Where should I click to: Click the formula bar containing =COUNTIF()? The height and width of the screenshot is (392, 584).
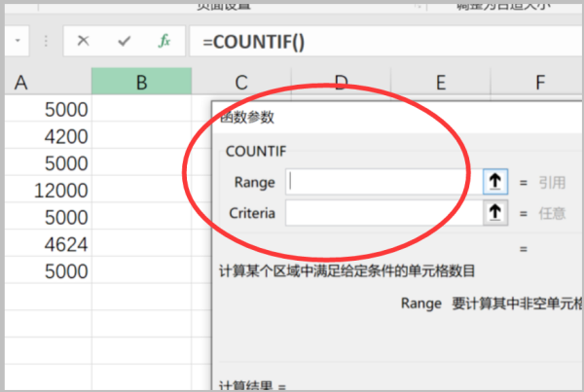(x=386, y=41)
